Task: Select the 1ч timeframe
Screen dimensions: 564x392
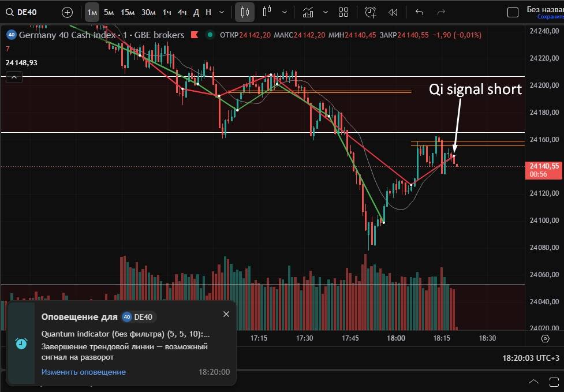Action: 166,12
